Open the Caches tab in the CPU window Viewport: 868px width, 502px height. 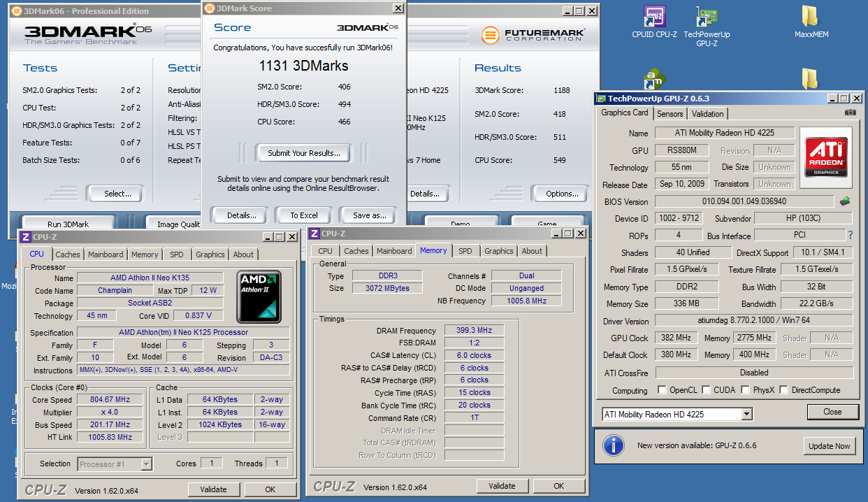pyautogui.click(x=68, y=254)
